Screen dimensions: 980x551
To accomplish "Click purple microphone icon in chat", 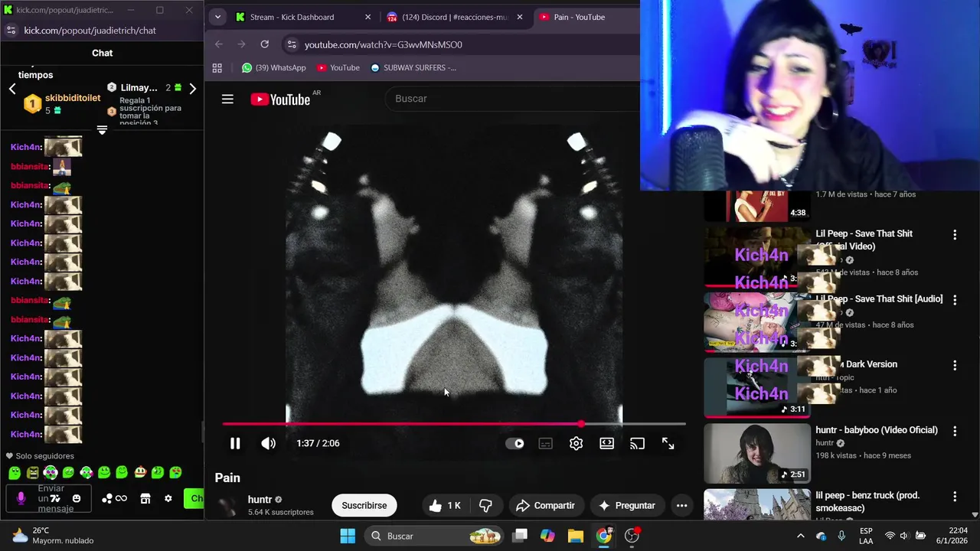I will pyautogui.click(x=21, y=498).
